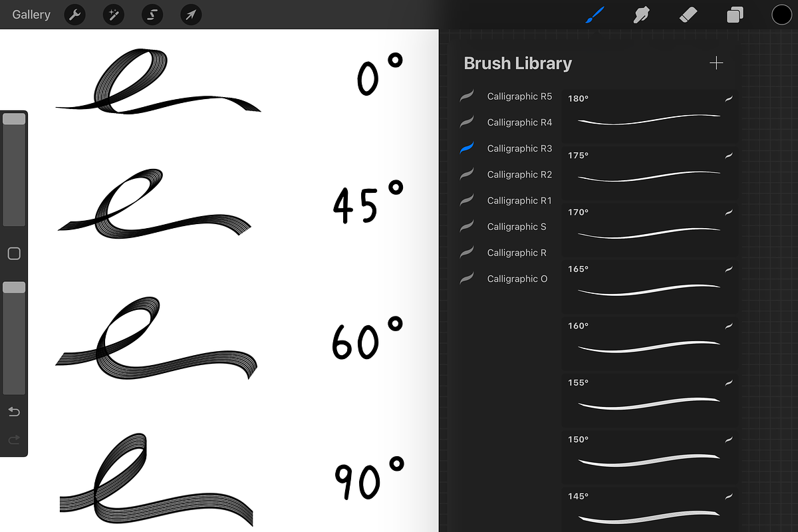This screenshot has height=532, width=798.
Task: Select the Calligraphic S brush set
Action: tap(506, 227)
